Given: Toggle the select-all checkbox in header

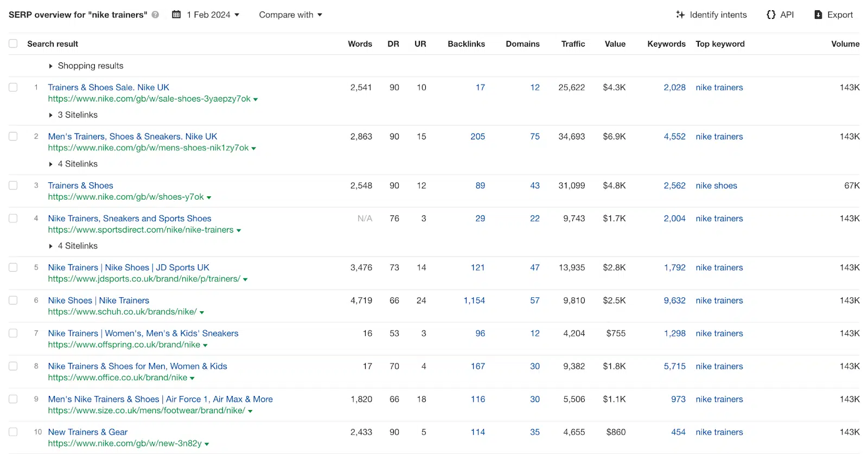Looking at the screenshot, I should (13, 44).
